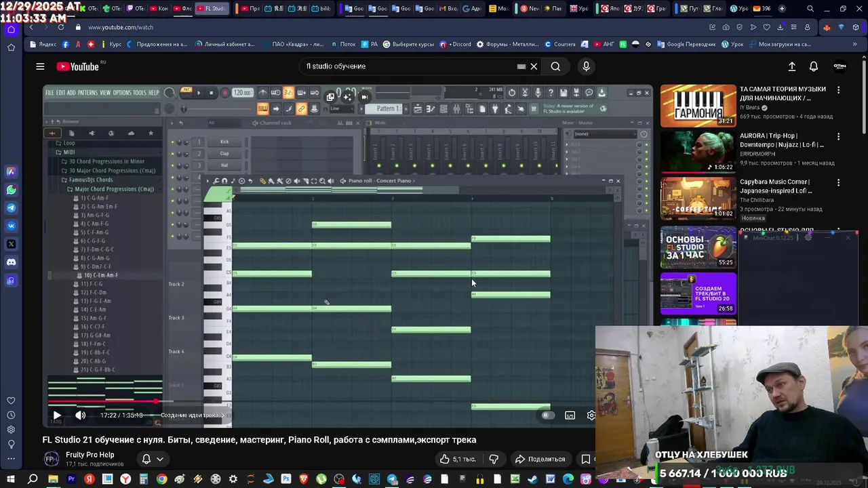Click the FL Studio record button
This screenshot has height=488, width=868.
coord(224,93)
